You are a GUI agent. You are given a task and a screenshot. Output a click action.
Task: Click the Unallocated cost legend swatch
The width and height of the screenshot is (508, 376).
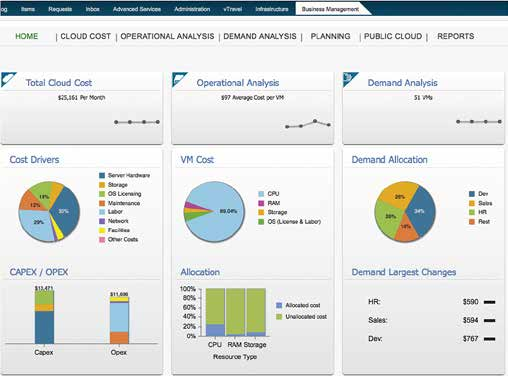[279, 316]
